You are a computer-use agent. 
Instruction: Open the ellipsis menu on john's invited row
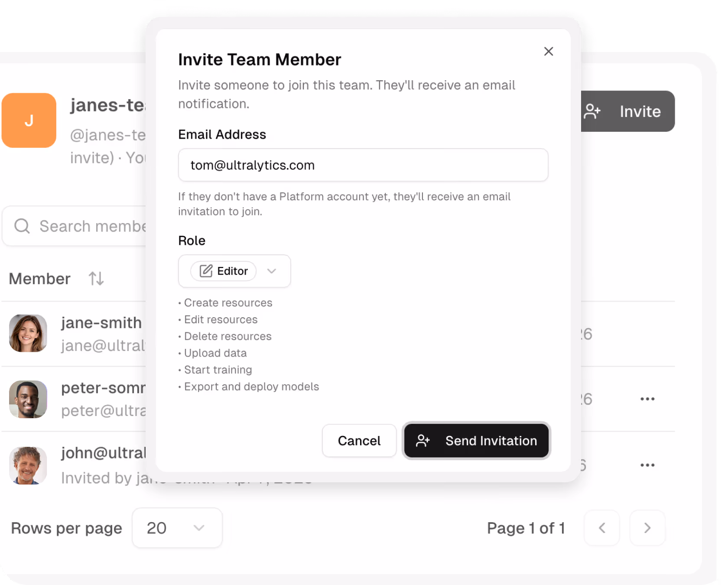point(647,464)
